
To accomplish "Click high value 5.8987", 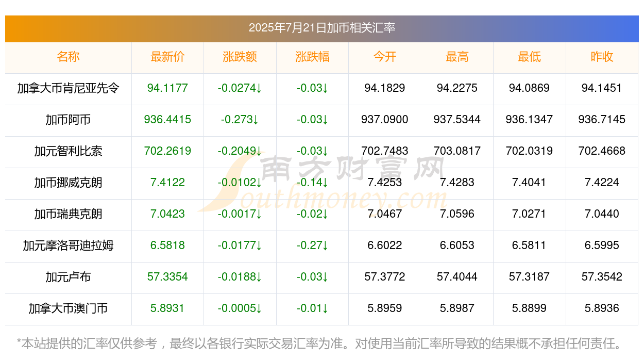I will point(457,308).
